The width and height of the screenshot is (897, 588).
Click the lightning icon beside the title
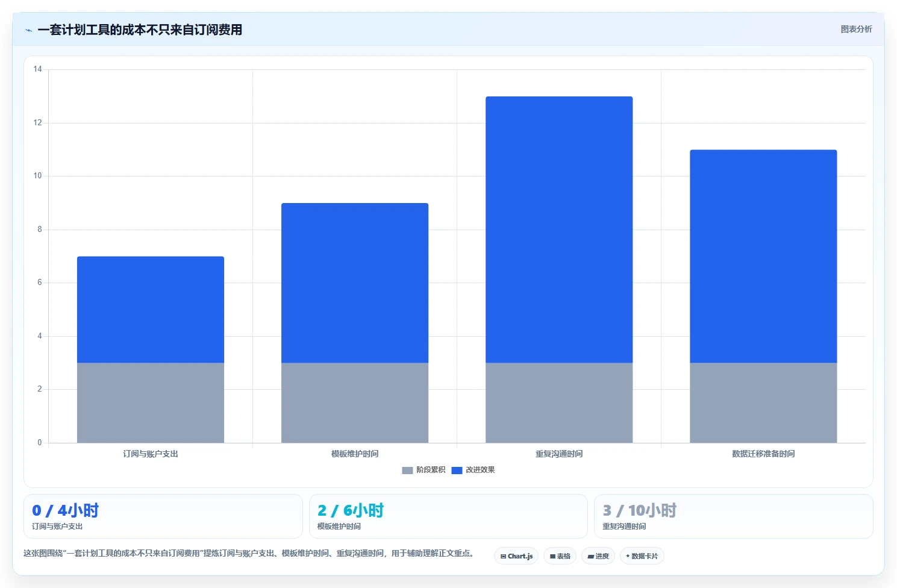28,30
